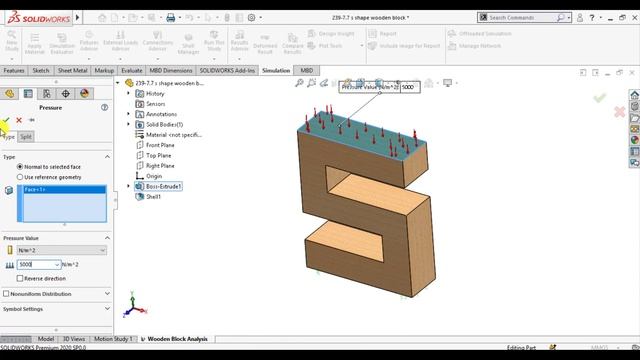
Task: Cancel with the large red X in viewport
Action: (620, 111)
